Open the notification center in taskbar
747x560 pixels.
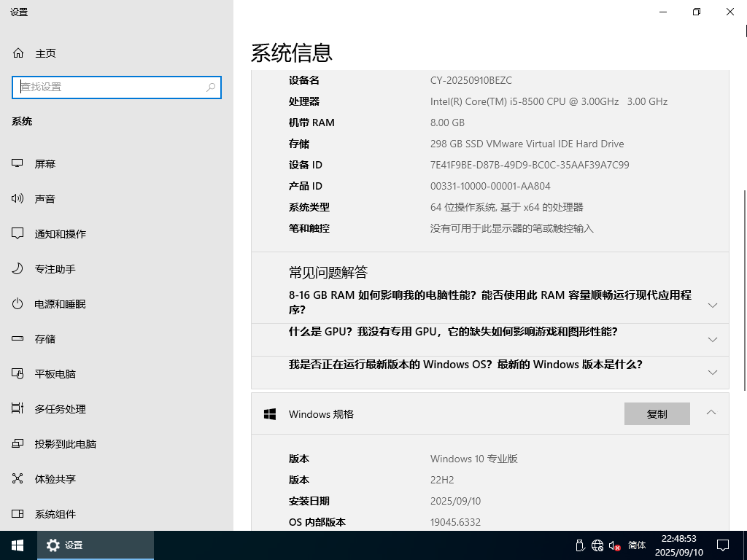722,545
